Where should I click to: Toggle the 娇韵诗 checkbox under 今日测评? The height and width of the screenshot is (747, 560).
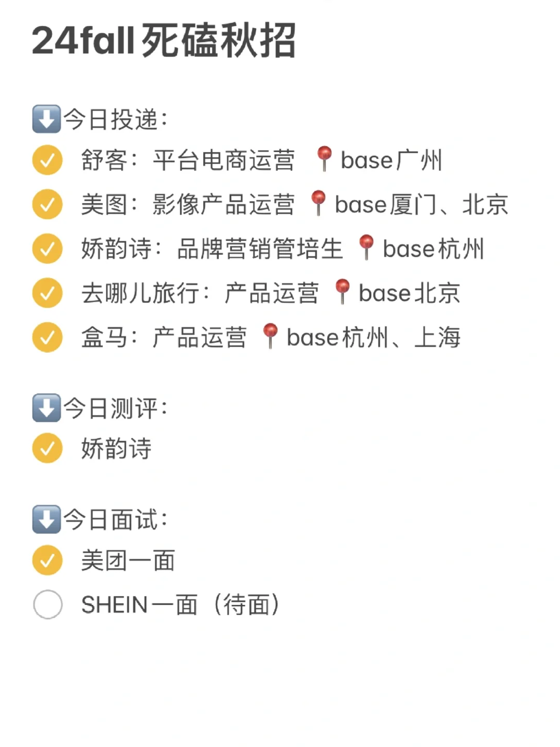click(48, 448)
